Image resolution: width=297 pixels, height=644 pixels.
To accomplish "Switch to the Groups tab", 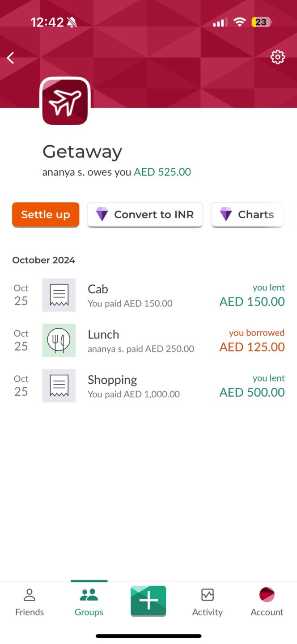I will tap(89, 602).
